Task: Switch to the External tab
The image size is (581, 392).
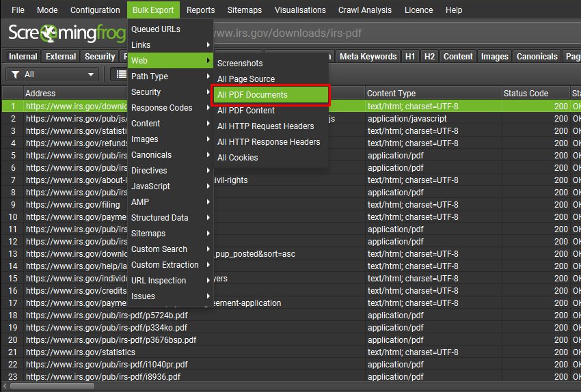Action: 61,56
